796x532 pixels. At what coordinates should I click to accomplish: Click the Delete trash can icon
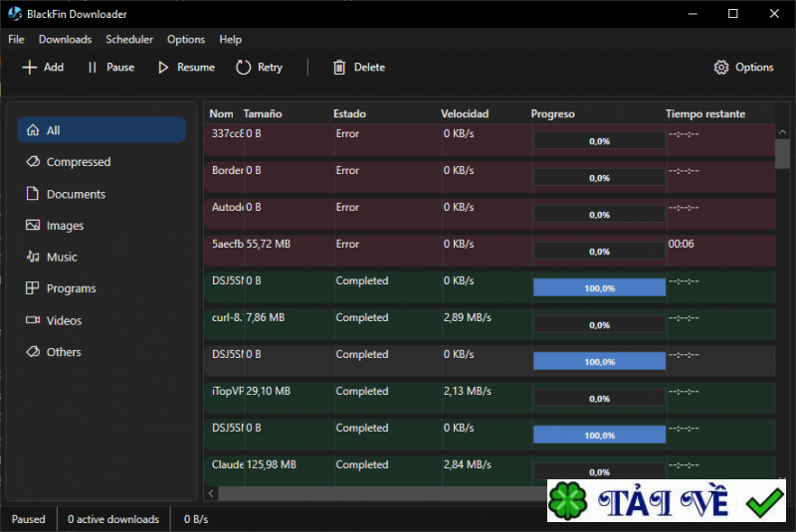click(339, 68)
